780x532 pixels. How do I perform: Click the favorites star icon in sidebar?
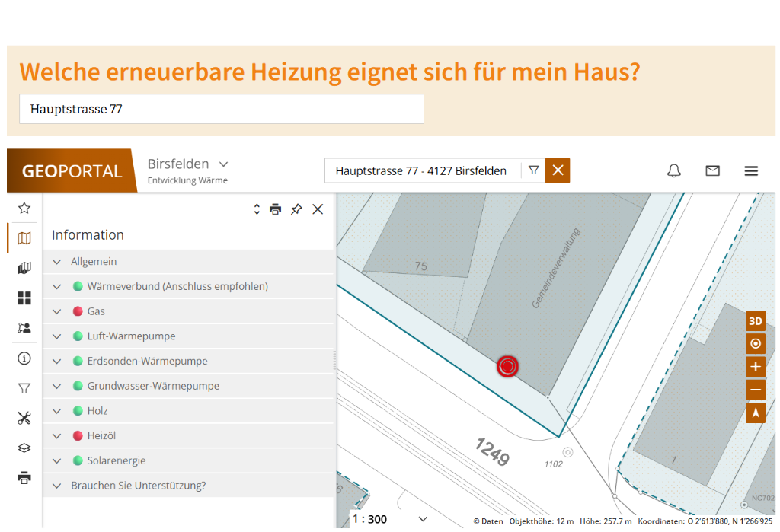point(24,208)
